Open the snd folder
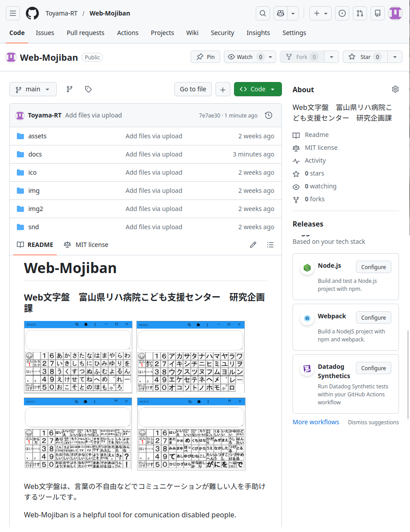The width and height of the screenshot is (410, 532). click(x=32, y=227)
